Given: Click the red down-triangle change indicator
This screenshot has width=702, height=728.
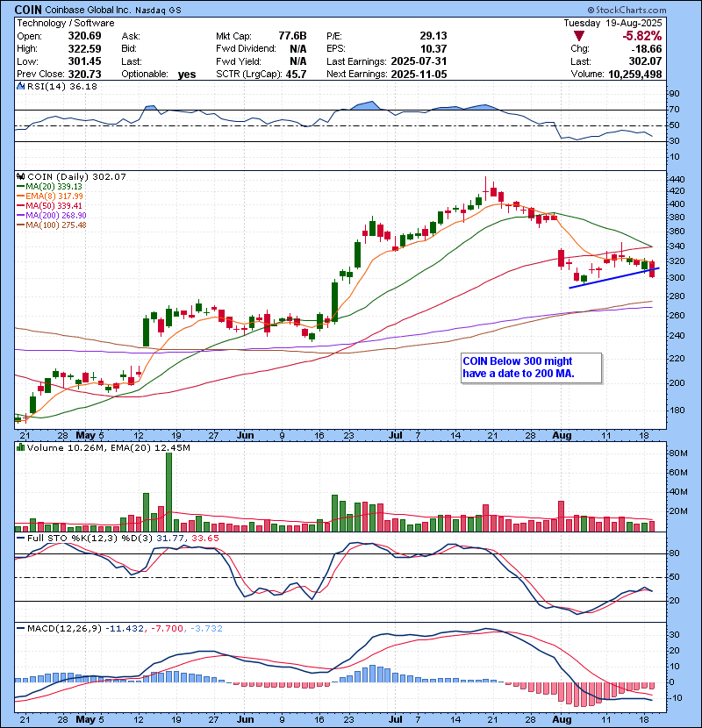Looking at the screenshot, I should pos(579,36).
